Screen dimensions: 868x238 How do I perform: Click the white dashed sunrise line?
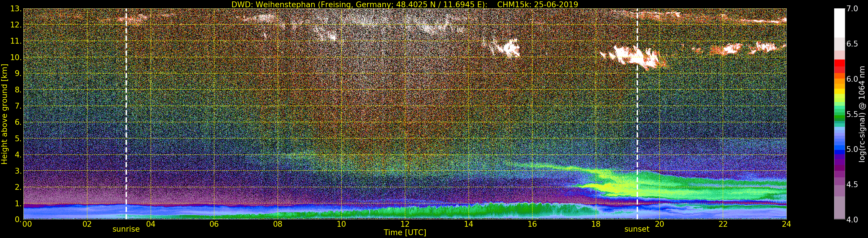click(x=126, y=114)
